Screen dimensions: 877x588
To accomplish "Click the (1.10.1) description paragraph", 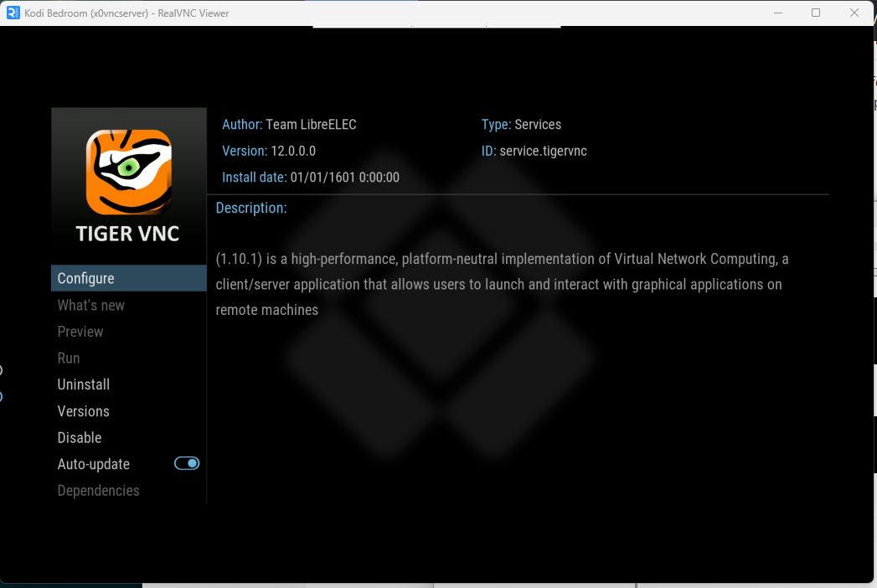I will 503,284.
